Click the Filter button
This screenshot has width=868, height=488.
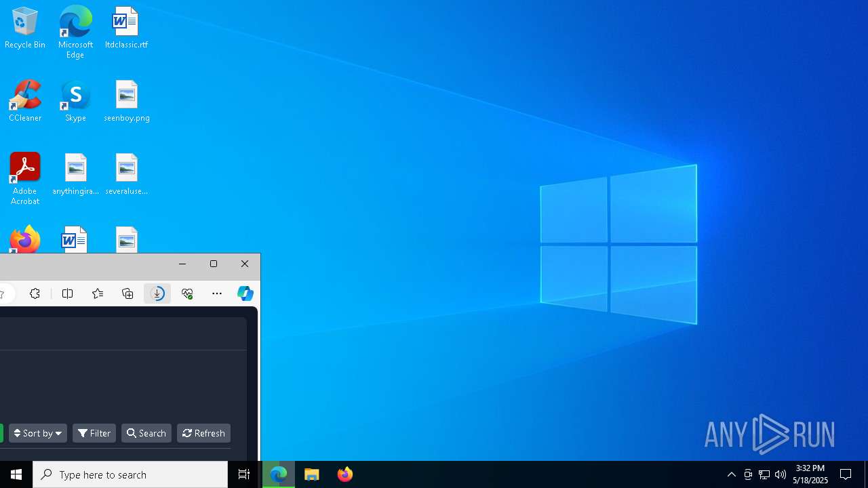coord(94,433)
